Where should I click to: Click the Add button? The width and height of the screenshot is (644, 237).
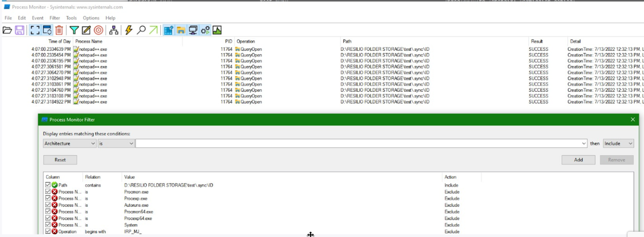578,160
